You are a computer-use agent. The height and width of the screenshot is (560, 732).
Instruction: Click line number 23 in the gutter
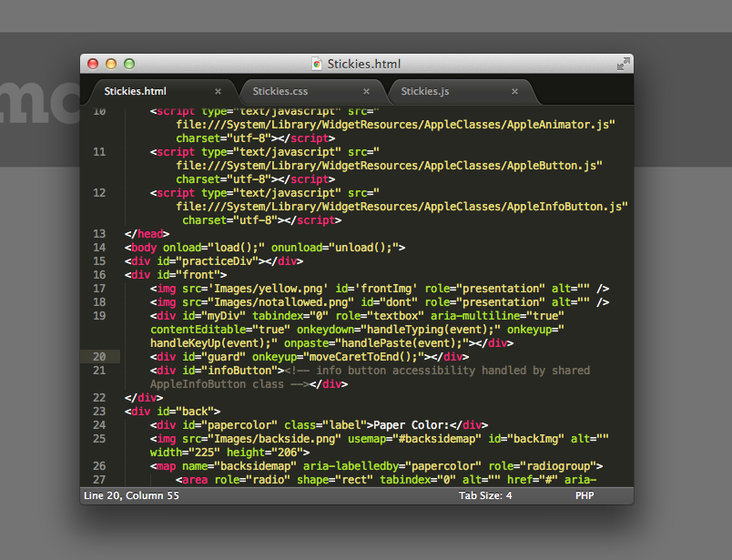pyautogui.click(x=99, y=412)
